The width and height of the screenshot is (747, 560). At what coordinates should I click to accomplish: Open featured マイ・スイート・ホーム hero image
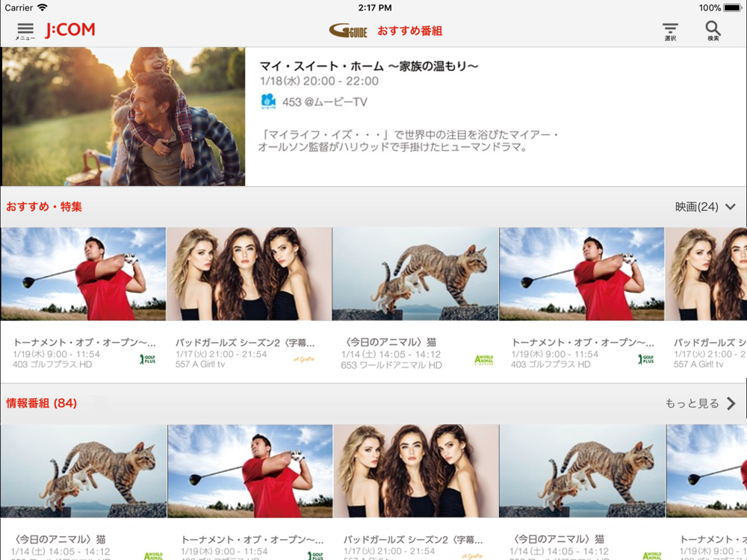(x=123, y=116)
